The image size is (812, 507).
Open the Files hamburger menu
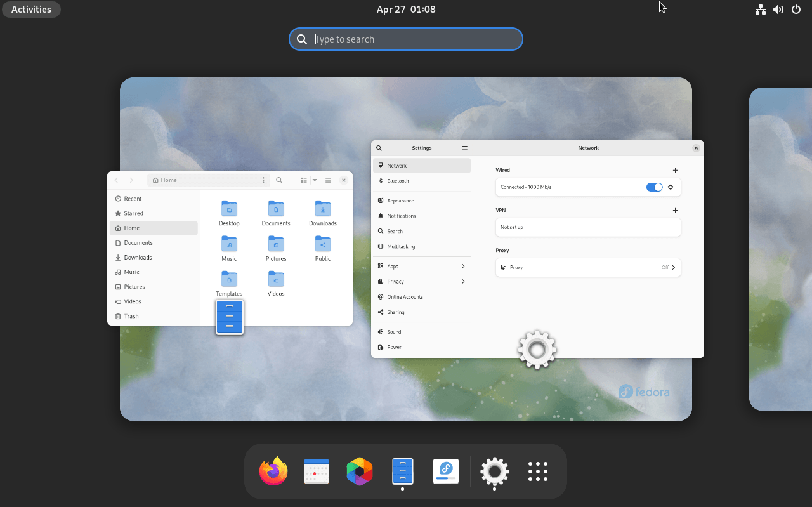click(x=328, y=180)
